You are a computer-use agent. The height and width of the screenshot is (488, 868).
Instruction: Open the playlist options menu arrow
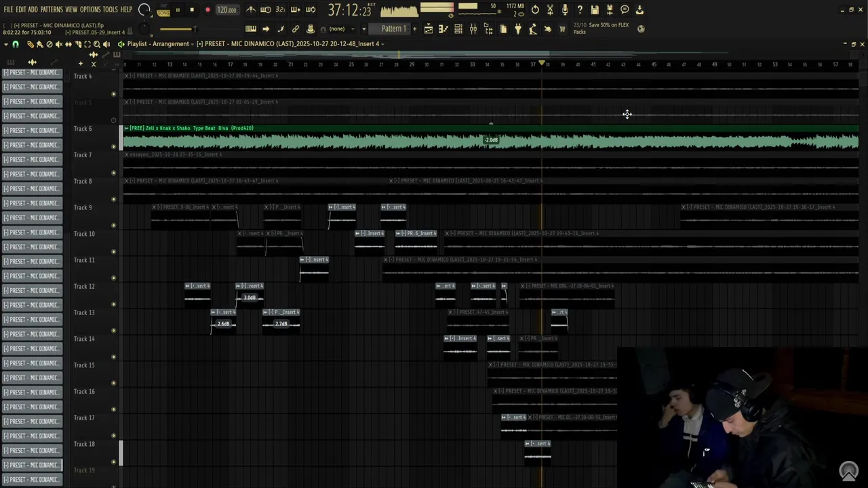coord(6,44)
